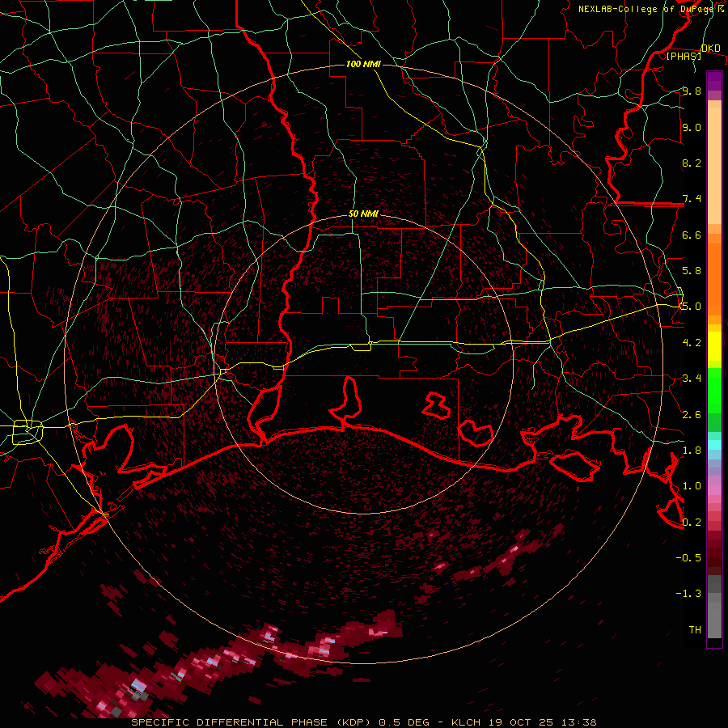Click the yellow segment of the color bar
Viewport: 728px width, 728px height.
pyautogui.click(x=714, y=346)
